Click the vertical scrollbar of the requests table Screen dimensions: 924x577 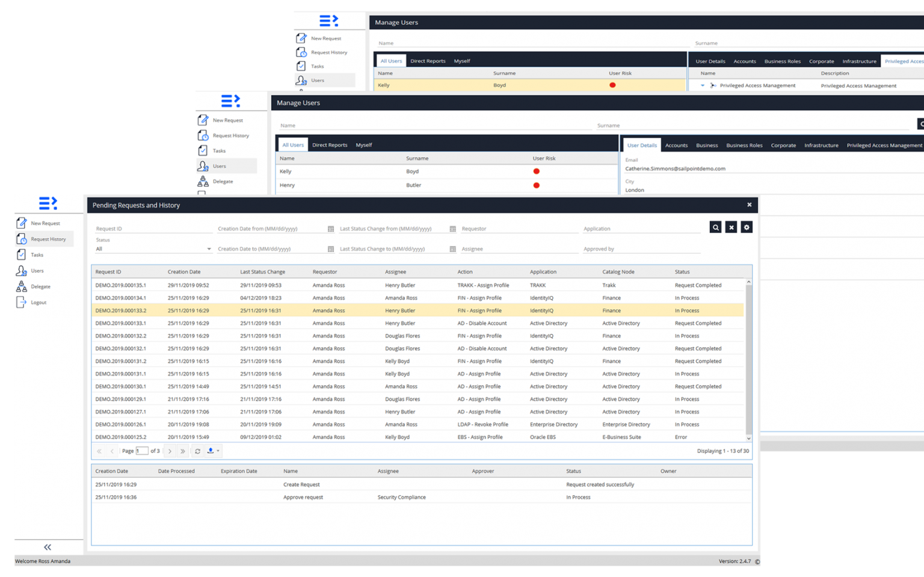748,361
